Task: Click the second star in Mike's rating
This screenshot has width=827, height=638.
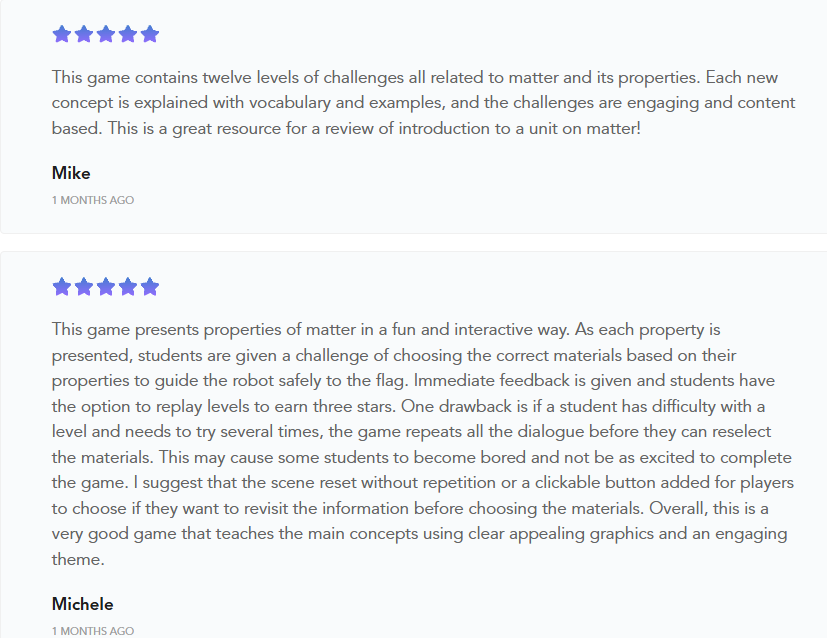Action: (83, 34)
